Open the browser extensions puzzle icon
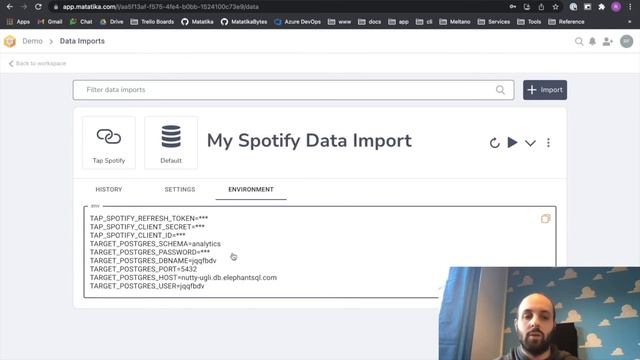 point(602,7)
